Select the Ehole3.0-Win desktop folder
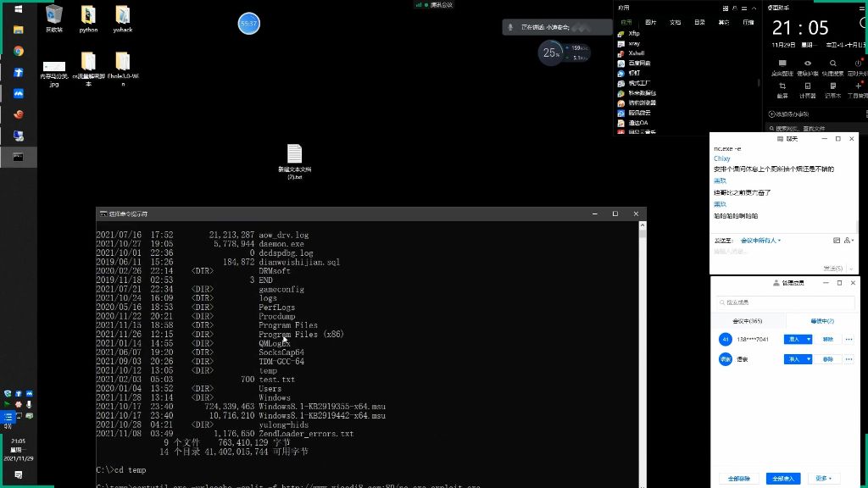 122,69
